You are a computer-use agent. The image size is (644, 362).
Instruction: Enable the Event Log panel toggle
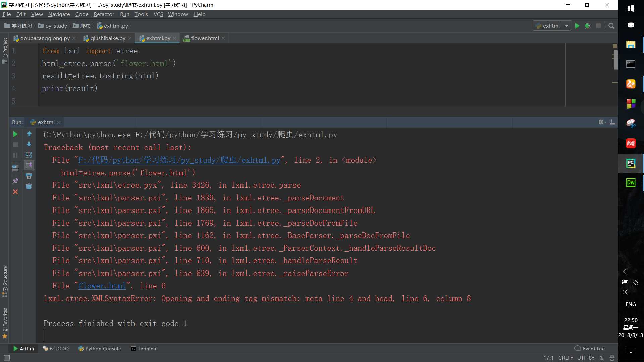[590, 349]
